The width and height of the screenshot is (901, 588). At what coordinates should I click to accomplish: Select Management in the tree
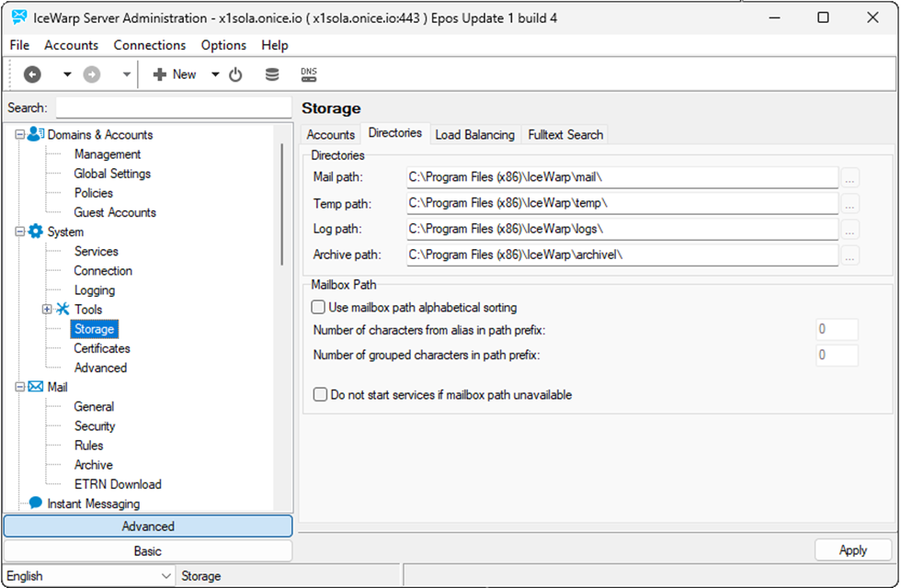coord(108,154)
